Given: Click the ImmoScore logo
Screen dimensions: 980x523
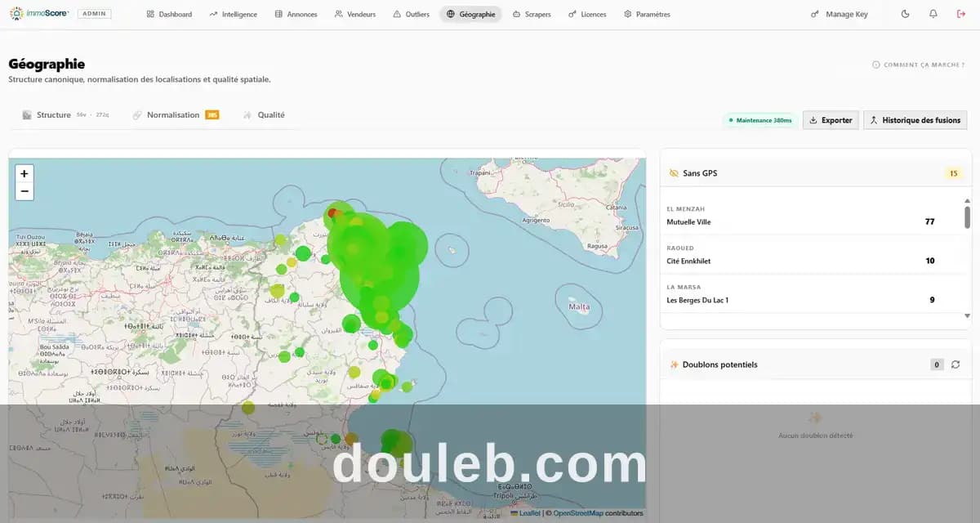Looking at the screenshot, I should [38, 14].
